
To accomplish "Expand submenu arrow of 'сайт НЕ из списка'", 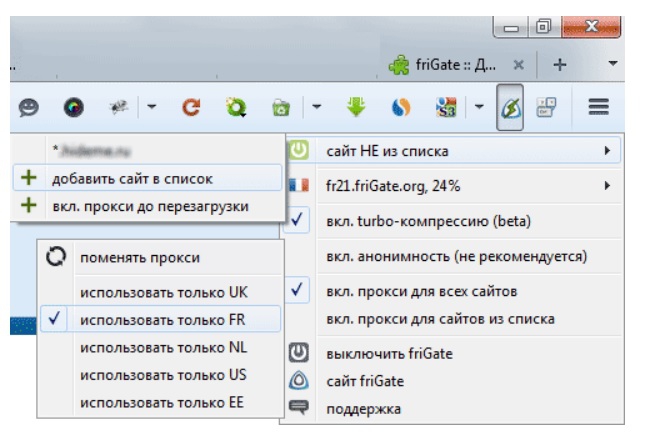I will coord(607,150).
